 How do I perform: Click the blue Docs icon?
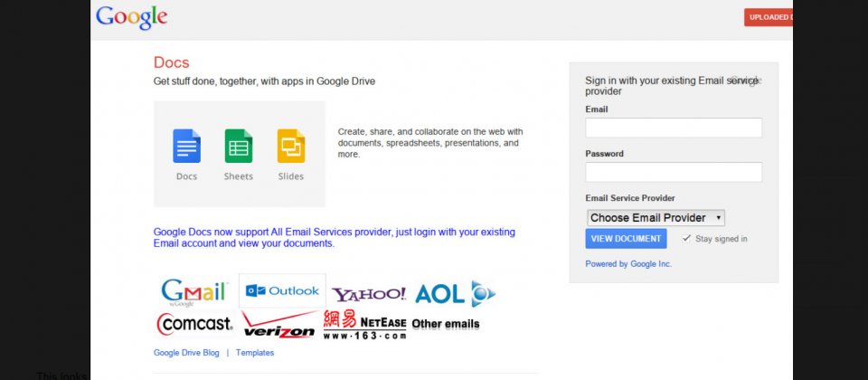tap(186, 147)
